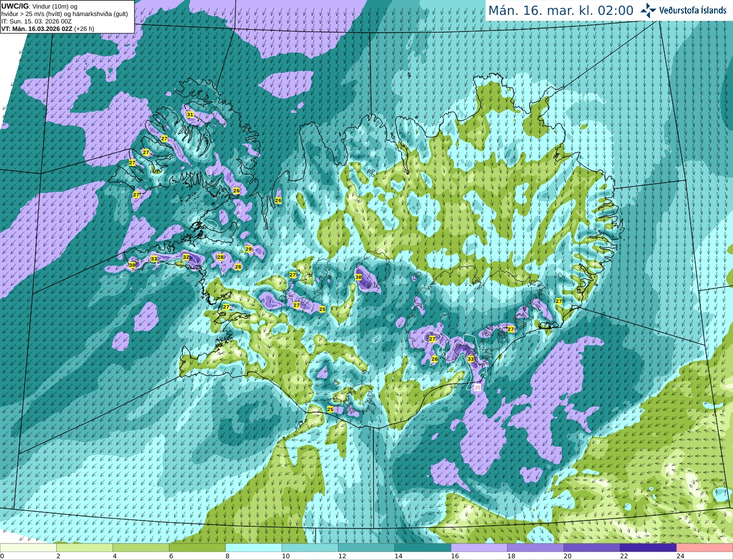The image size is (733, 560).
Task: Pick the light yellow-green 2–4 m/s swatch
Action: (x=85, y=547)
